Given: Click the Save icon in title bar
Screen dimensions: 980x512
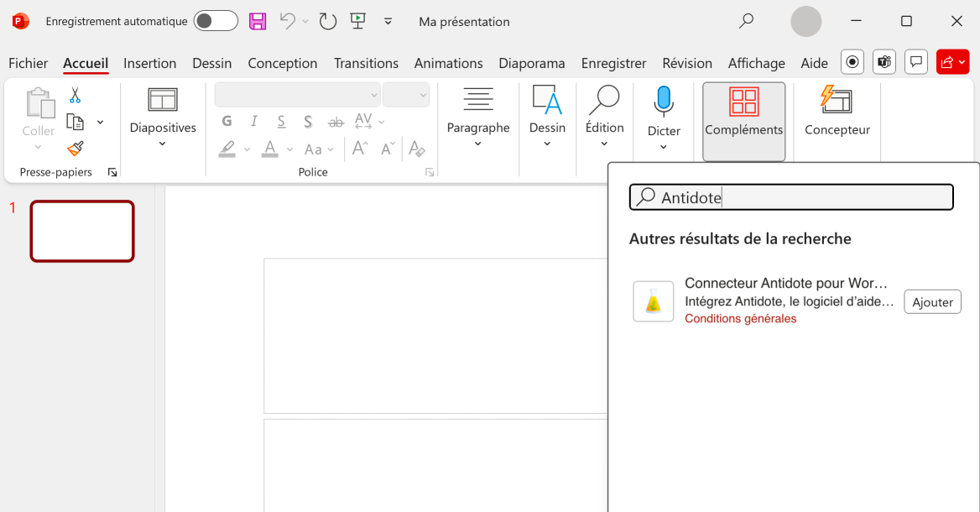Looking at the screenshot, I should coord(258,22).
